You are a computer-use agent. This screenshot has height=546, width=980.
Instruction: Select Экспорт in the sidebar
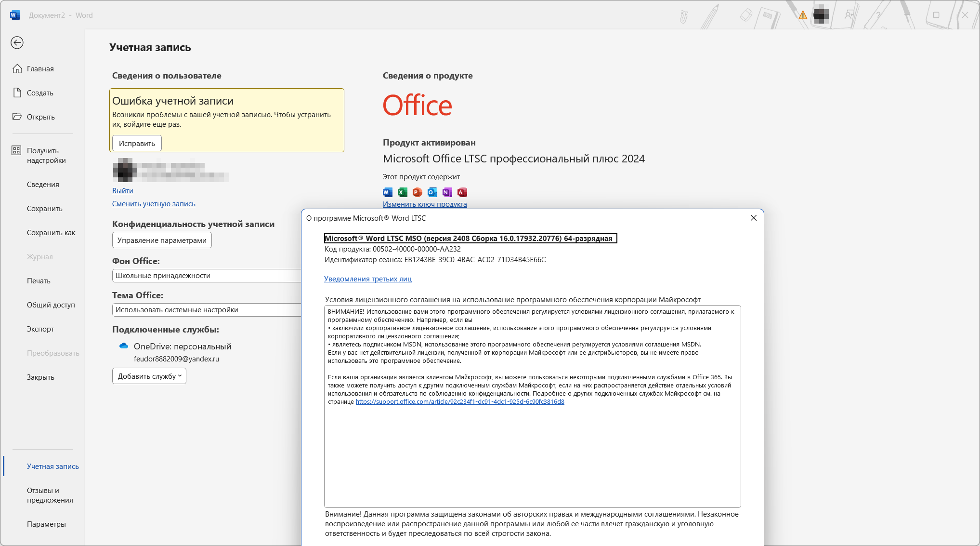40,329
